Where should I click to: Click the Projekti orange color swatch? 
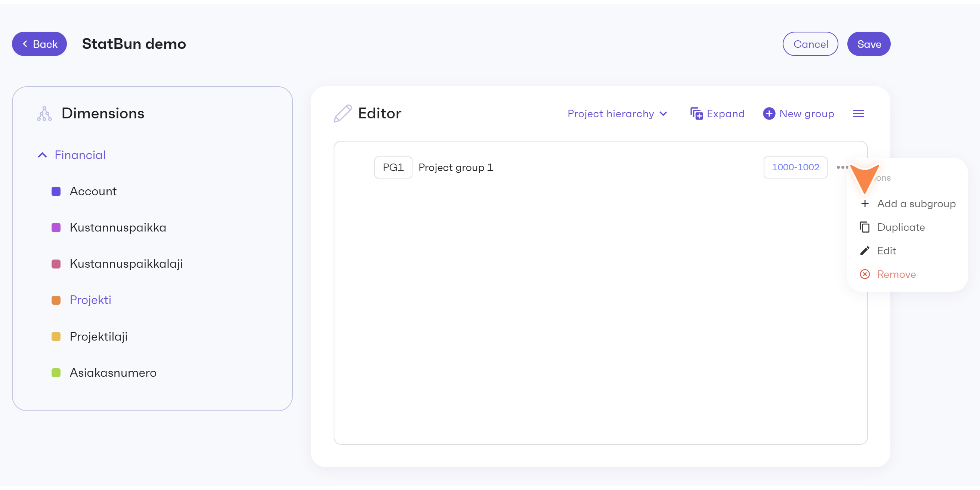[x=56, y=300]
